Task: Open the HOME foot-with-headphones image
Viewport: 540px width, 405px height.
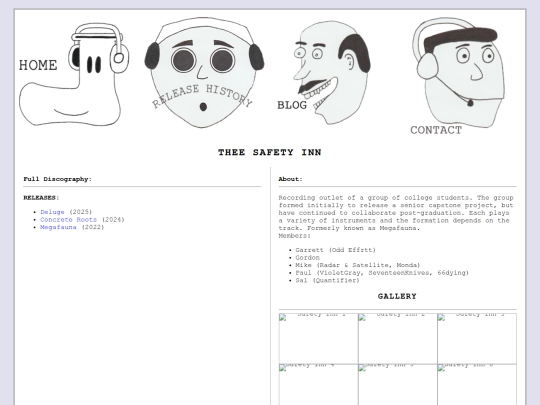Action: tap(74, 74)
